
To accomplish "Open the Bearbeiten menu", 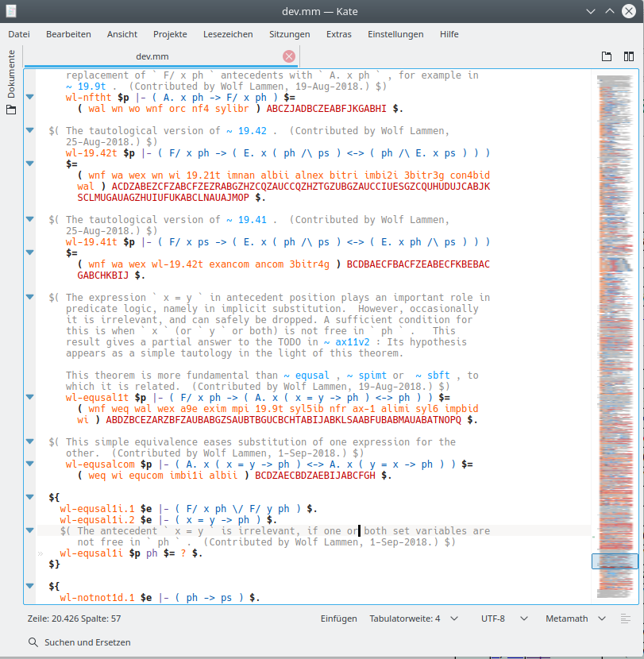I will coord(68,34).
